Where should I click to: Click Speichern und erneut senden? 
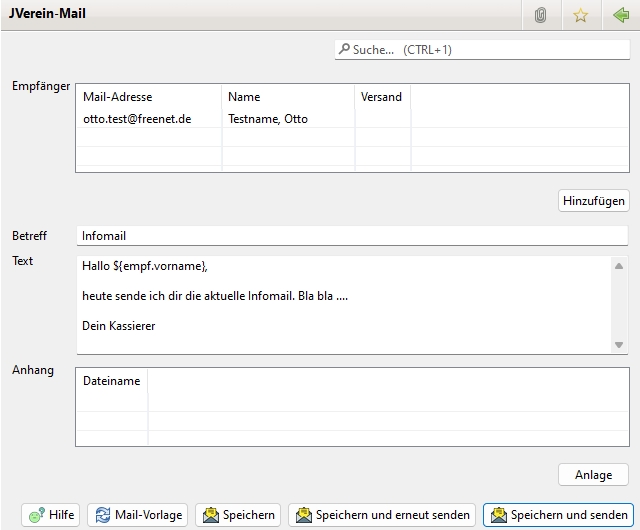click(x=382, y=515)
